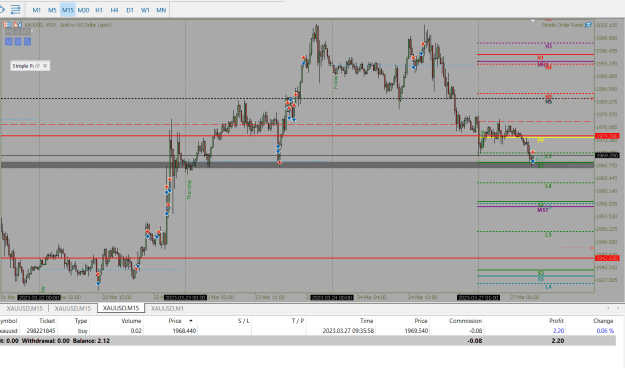Switch chart to M30 timeframe
The width and height of the screenshot is (625, 368).
coord(83,10)
